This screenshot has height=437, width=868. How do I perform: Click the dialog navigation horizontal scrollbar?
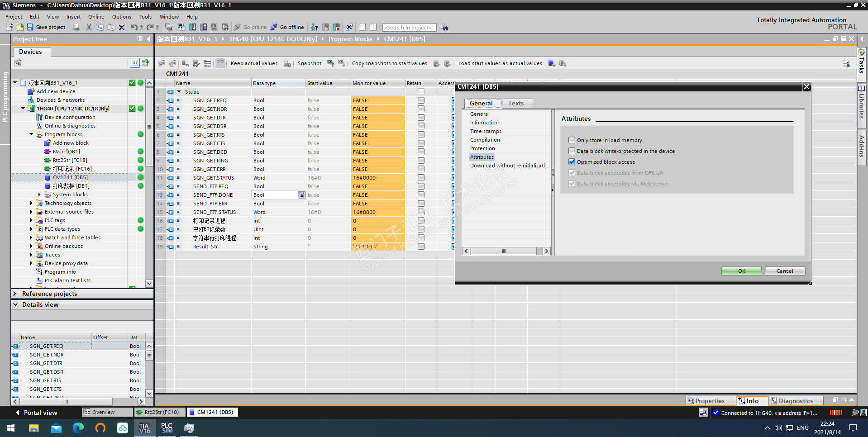[x=504, y=251]
